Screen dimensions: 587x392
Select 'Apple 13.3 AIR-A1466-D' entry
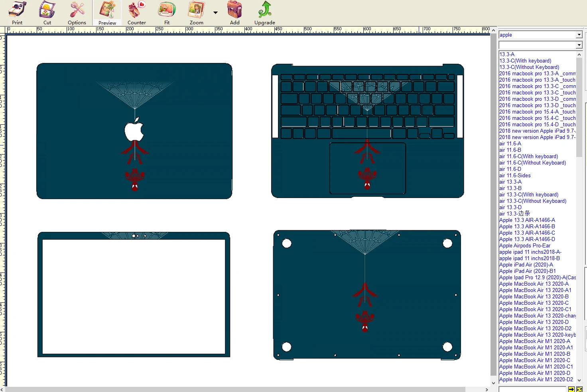(527, 239)
